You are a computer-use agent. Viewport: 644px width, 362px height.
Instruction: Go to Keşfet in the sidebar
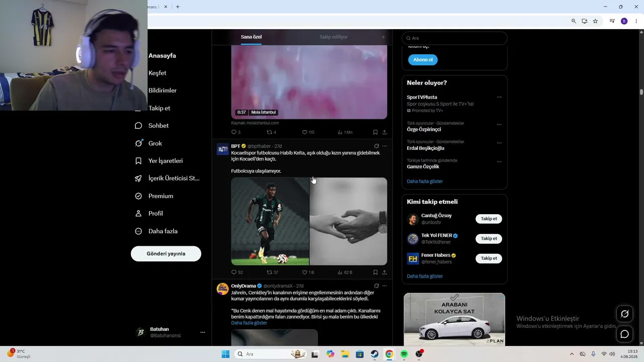pos(157,73)
